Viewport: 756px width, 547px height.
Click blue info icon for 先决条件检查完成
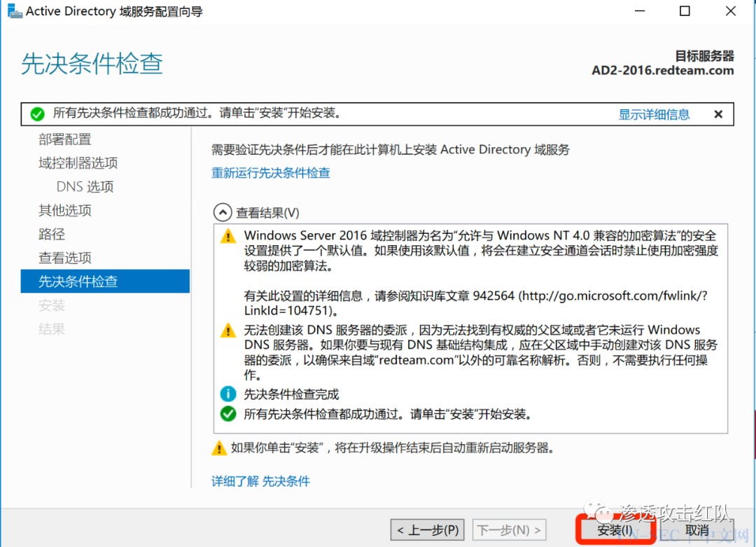[228, 394]
